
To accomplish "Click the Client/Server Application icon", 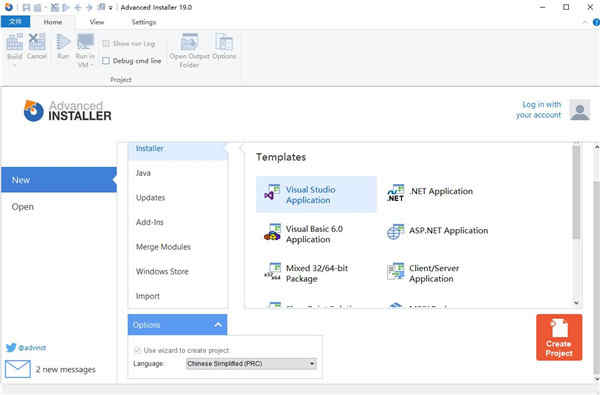I will [x=395, y=271].
